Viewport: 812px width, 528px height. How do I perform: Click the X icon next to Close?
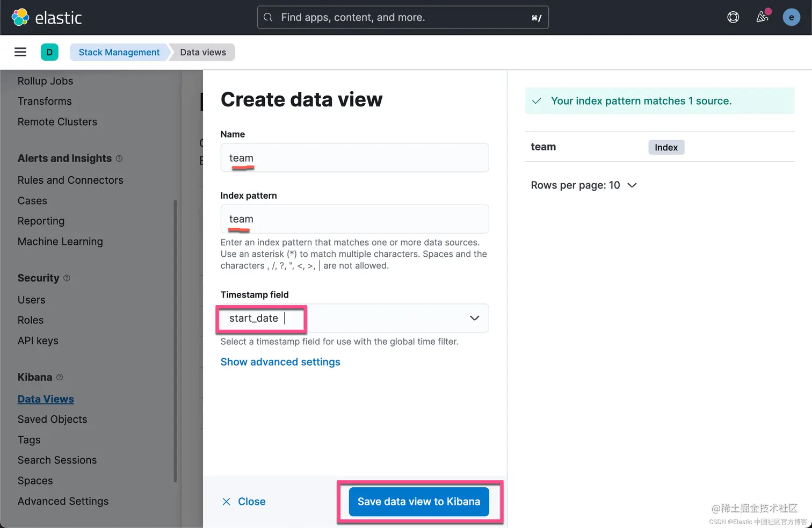(x=226, y=502)
